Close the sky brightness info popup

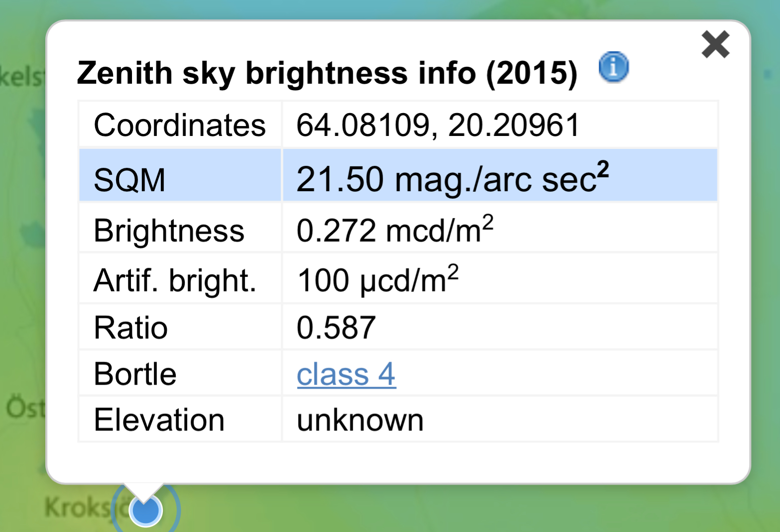[x=715, y=44]
